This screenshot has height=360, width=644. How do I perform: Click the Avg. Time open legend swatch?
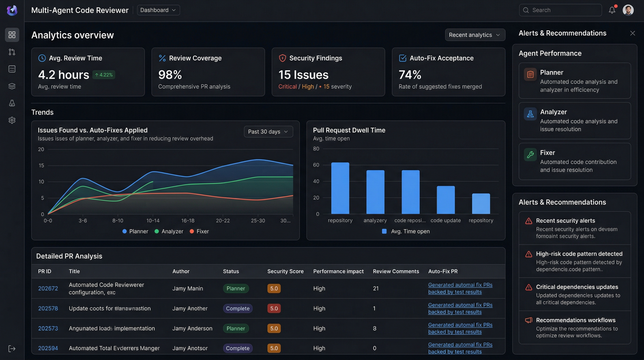(x=384, y=231)
